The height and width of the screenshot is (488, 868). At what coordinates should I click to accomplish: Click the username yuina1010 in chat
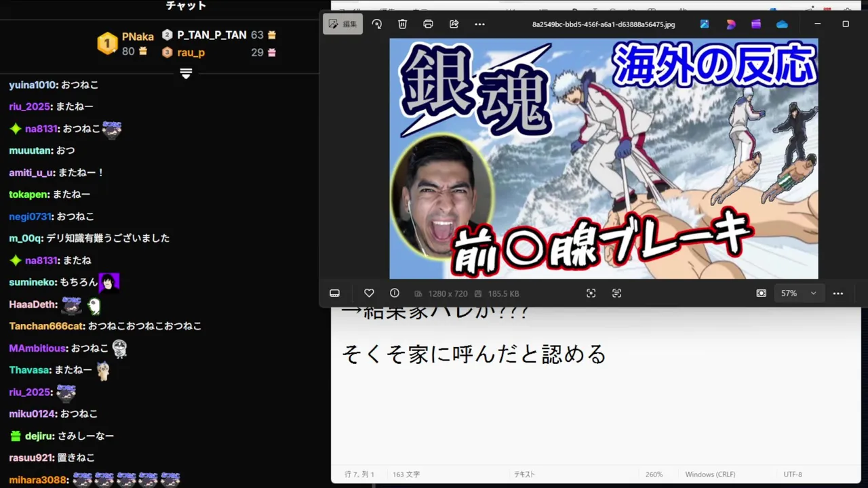(33, 85)
